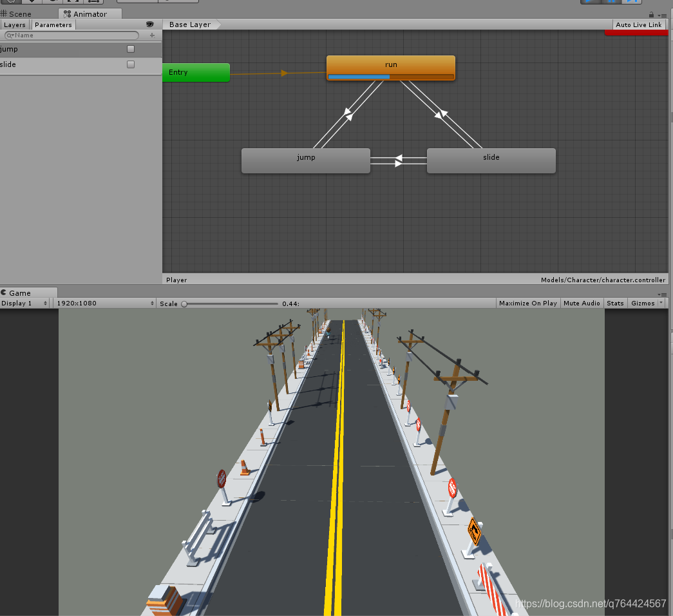Enable the jump parameter checkbox
The width and height of the screenshot is (673, 616).
[x=131, y=49]
